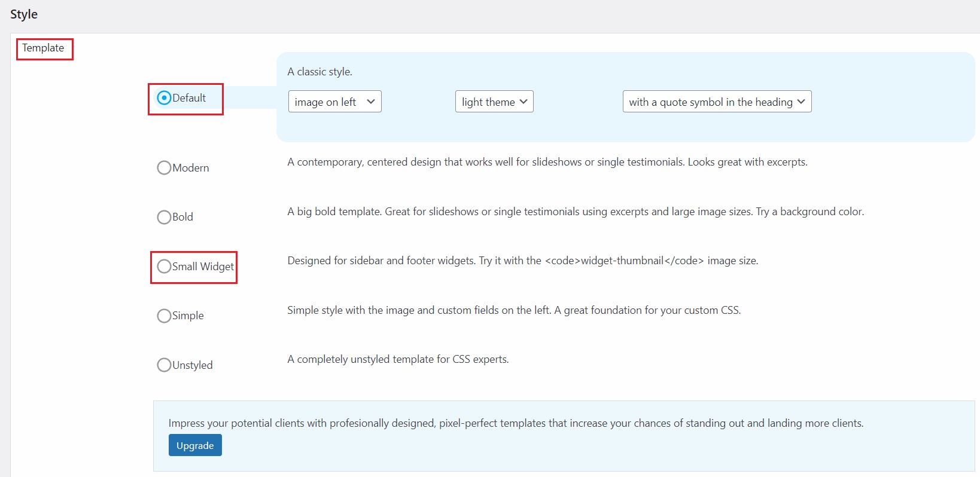The image size is (980, 477).
Task: Open the quote symbol heading dropdown
Action: coord(717,102)
